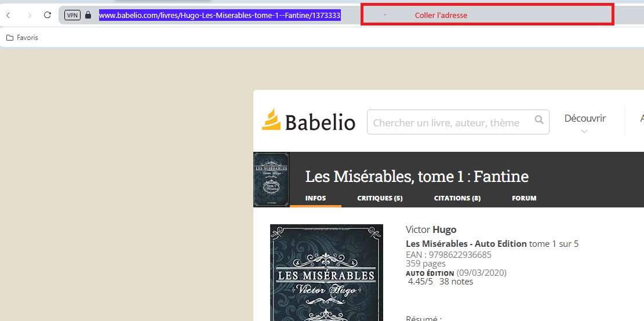Open the VPN badge in the address bar
644x321 pixels.
click(x=72, y=15)
